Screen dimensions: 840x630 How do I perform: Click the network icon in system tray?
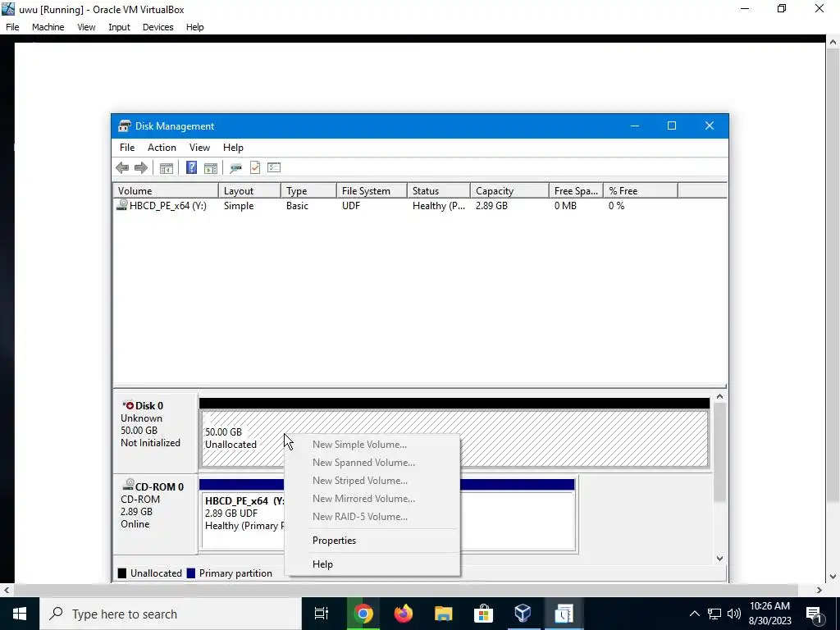[714, 614]
